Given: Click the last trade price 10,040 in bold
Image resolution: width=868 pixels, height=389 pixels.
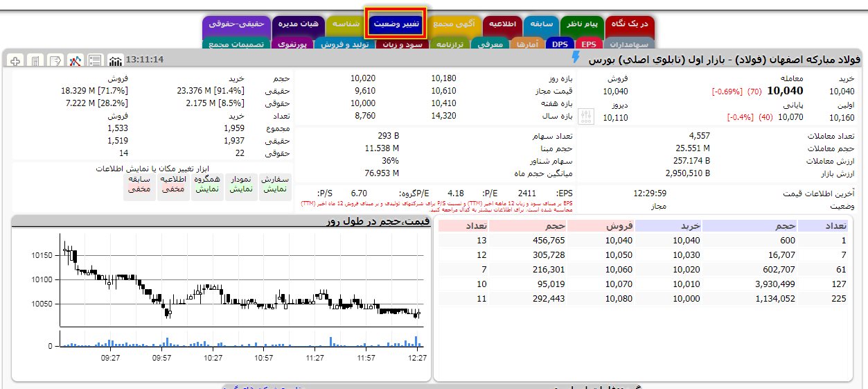Looking at the screenshot, I should point(785,91).
